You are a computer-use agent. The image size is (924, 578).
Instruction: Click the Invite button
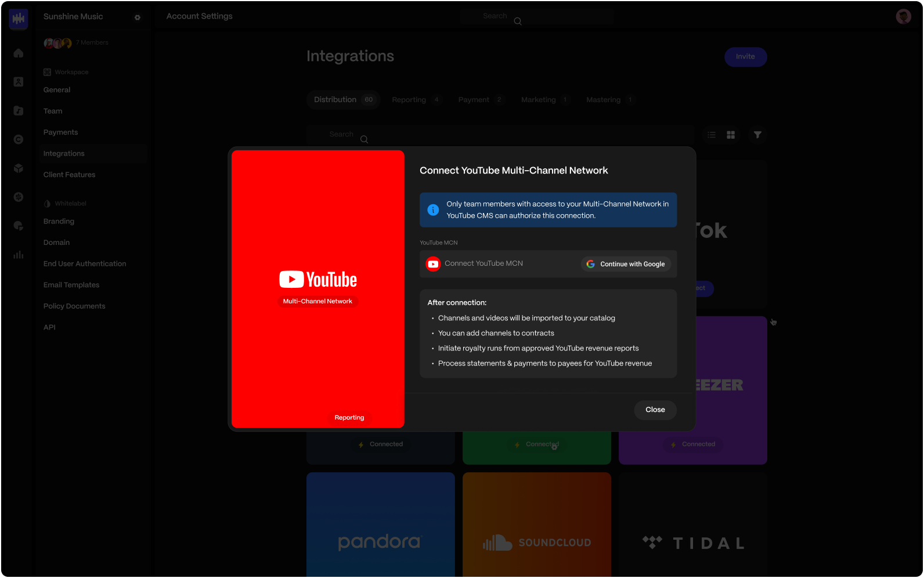coord(745,57)
